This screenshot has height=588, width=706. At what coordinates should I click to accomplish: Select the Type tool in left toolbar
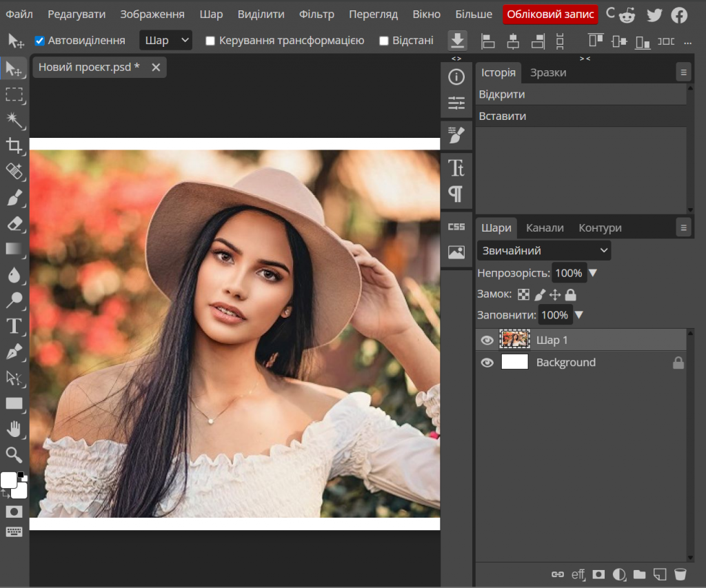[x=14, y=326]
